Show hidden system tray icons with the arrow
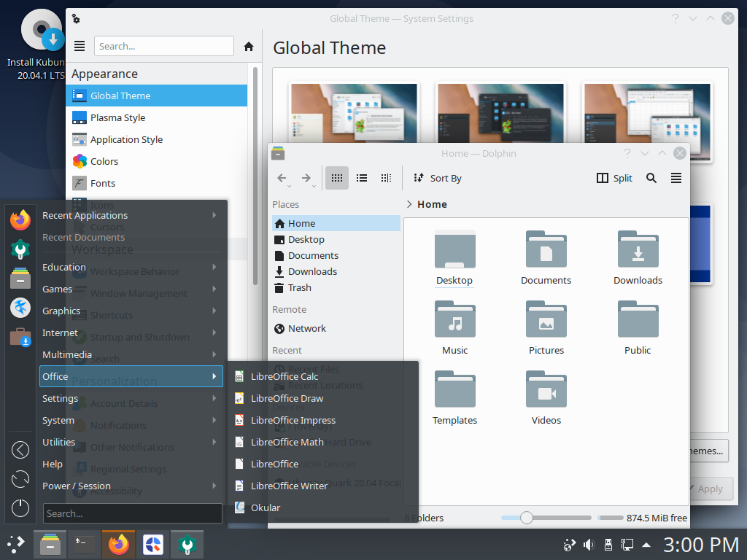 pyautogui.click(x=646, y=545)
